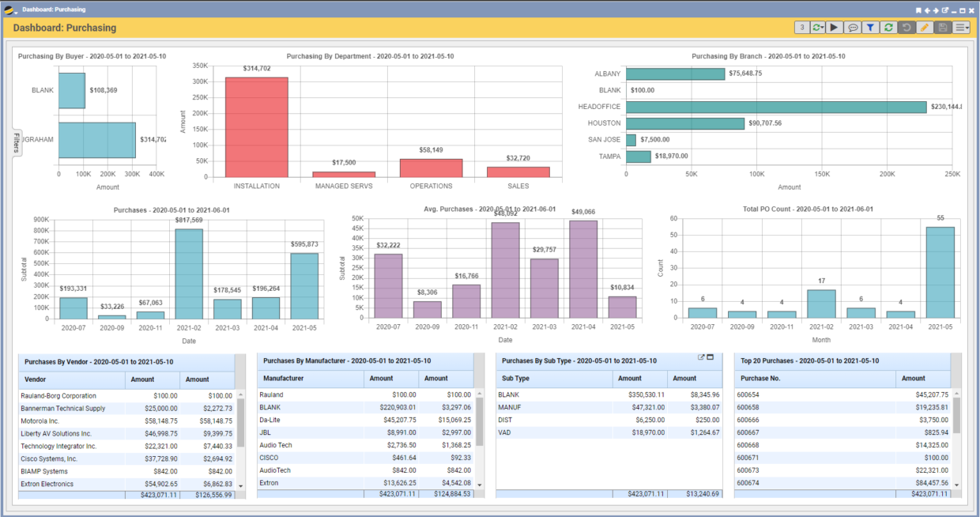Sort the Vendor column in Purchases By Vendor
The image size is (980, 517).
click(x=40, y=378)
